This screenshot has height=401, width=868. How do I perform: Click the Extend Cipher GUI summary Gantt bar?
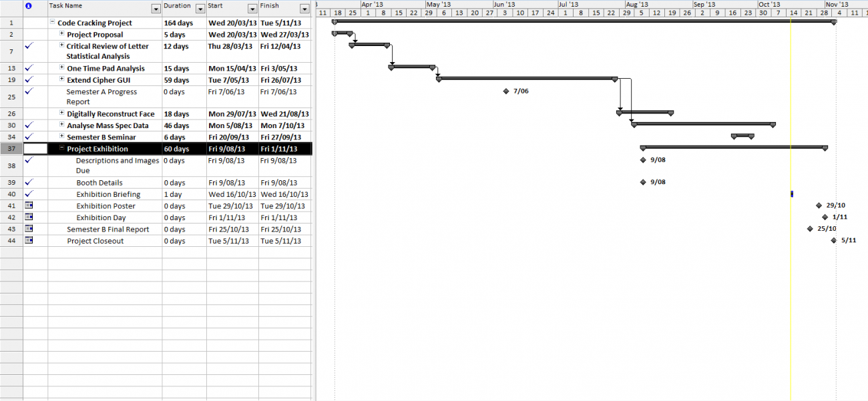(x=527, y=79)
